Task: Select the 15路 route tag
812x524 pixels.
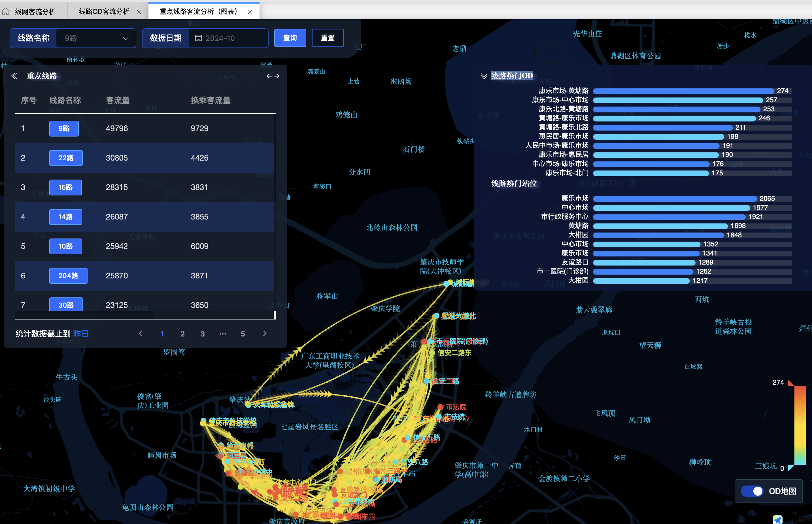Action: [x=65, y=188]
